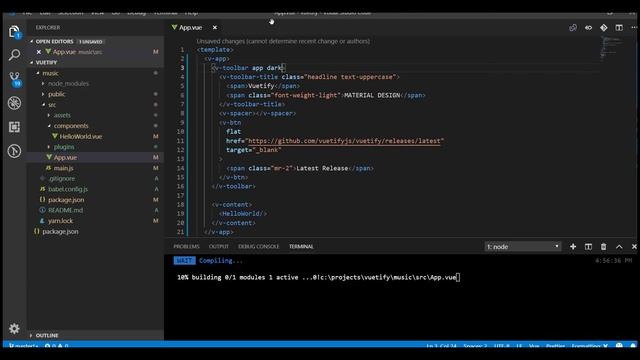Click the Prettier status bar item
Image resolution: width=640 pixels, height=360 pixels.
click(x=556, y=346)
